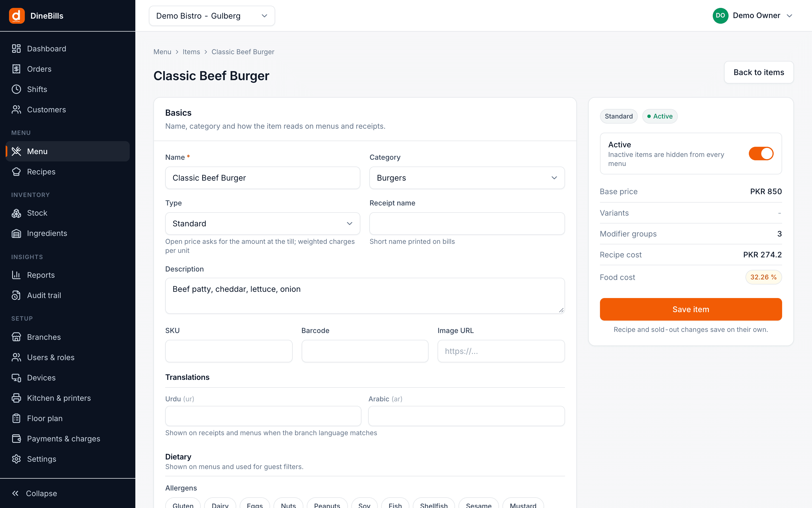
Task: Click the Urdu translation input field
Action: pos(263,416)
